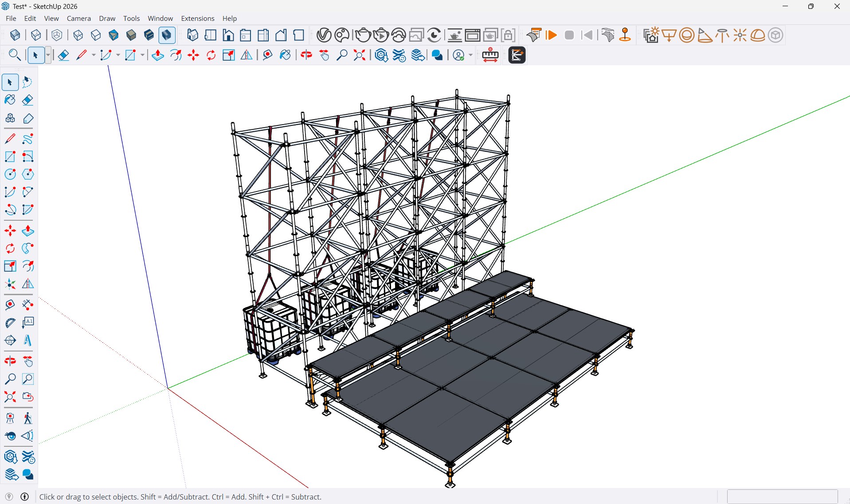Select the Dimension tool
Image resolution: width=850 pixels, height=504 pixels.
27,305
